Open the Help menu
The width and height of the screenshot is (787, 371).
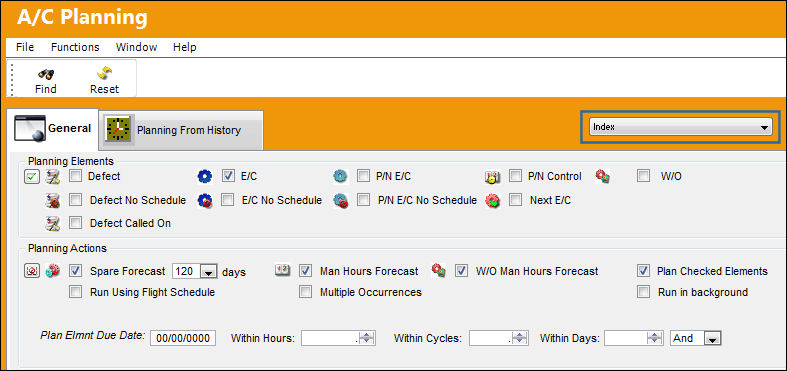pyautogui.click(x=185, y=47)
